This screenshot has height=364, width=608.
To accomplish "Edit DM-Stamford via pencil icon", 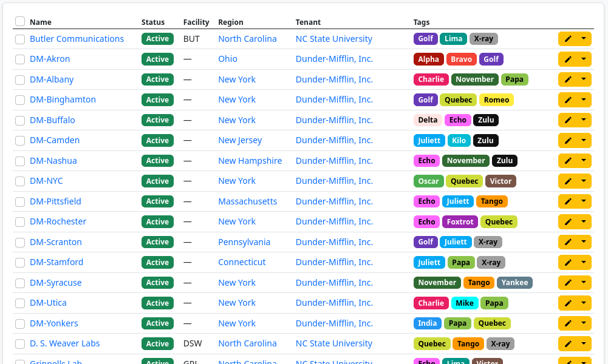I will [x=568, y=263].
